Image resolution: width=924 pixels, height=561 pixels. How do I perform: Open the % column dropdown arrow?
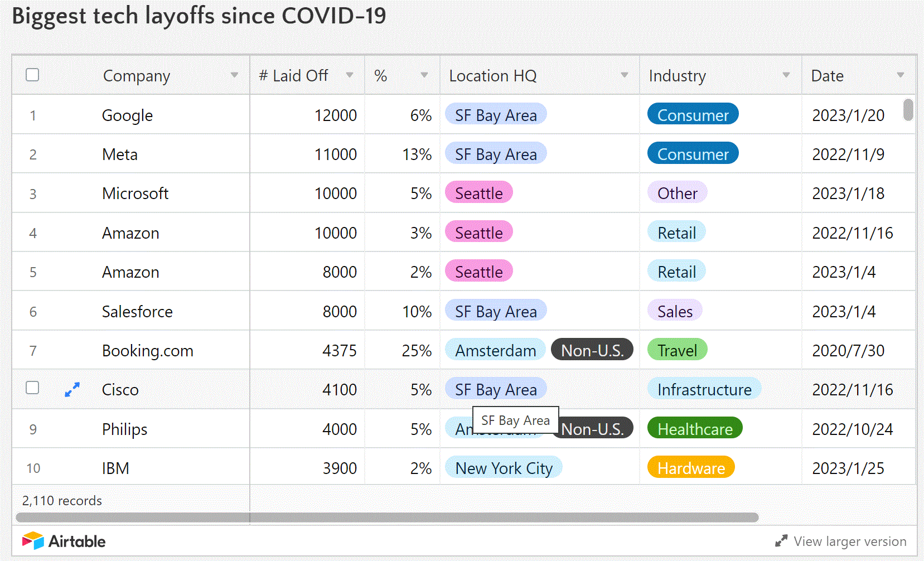pyautogui.click(x=424, y=75)
